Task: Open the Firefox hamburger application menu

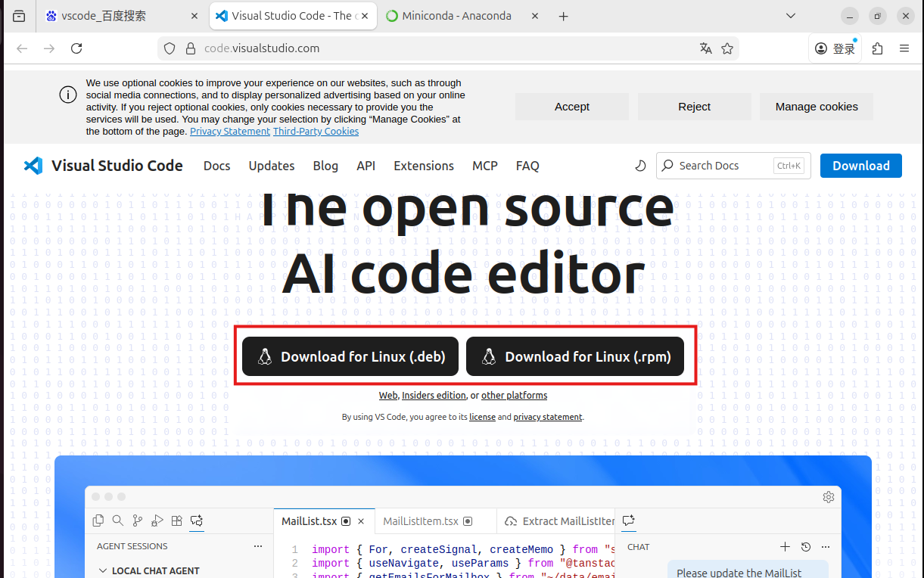Action: [x=904, y=48]
